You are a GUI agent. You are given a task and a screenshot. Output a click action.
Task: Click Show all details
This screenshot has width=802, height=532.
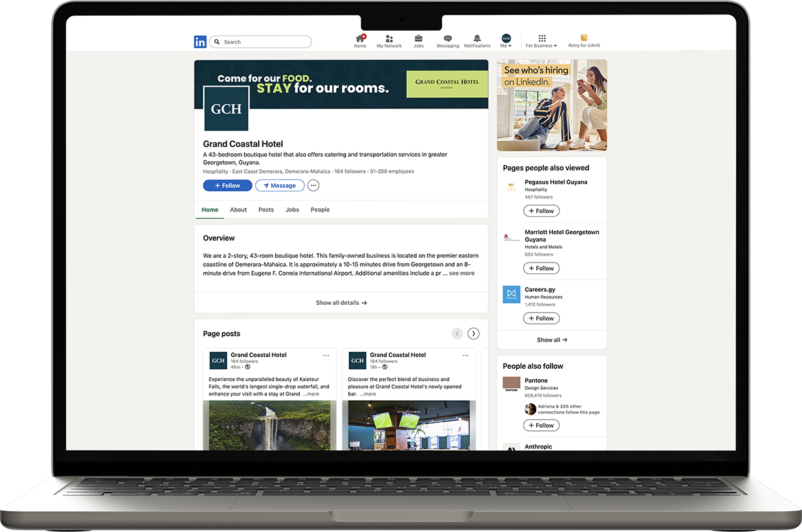point(341,303)
